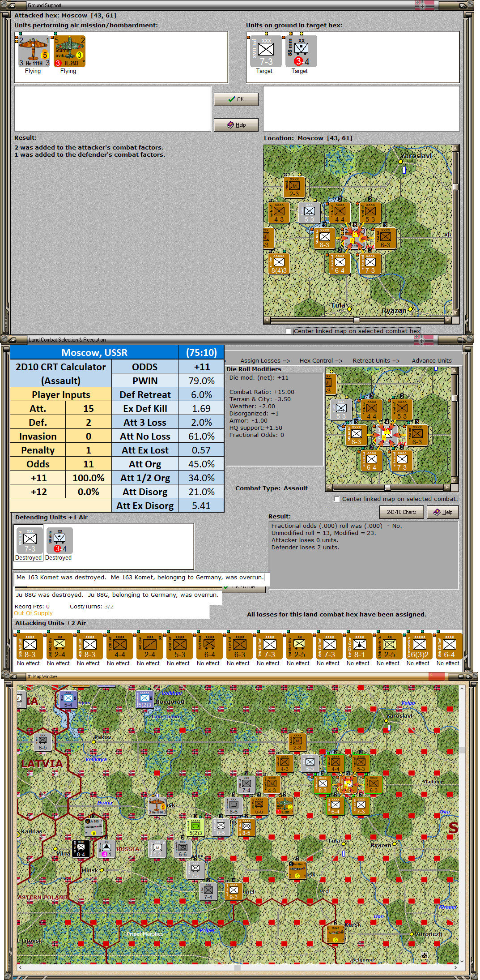Click black 8-4 unit near Vilna on map
The width and height of the screenshot is (480, 980).
pos(81,848)
